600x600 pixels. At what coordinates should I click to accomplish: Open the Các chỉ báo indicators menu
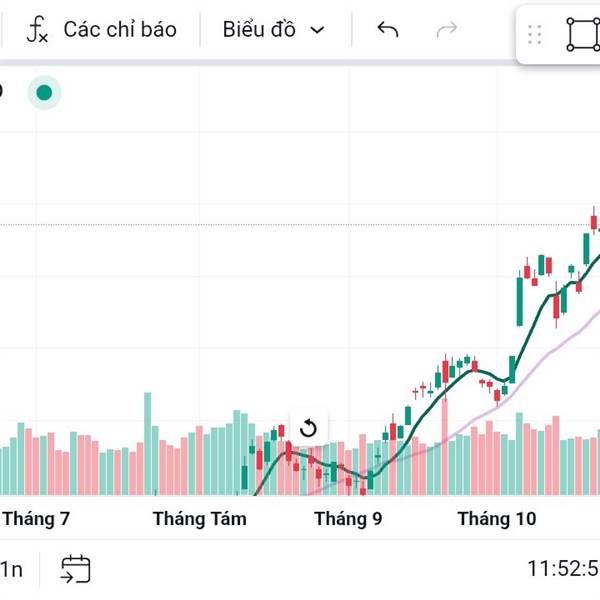pos(101,30)
